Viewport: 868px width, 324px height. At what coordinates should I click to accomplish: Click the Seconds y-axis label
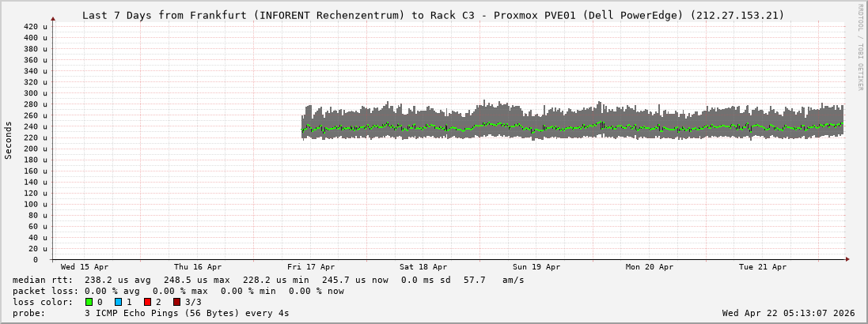(9, 140)
